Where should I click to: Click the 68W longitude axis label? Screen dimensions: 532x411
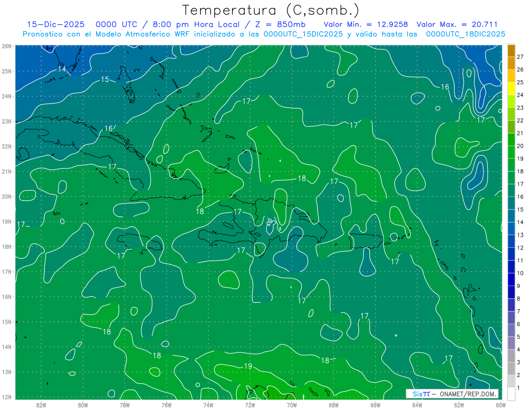[334, 404]
